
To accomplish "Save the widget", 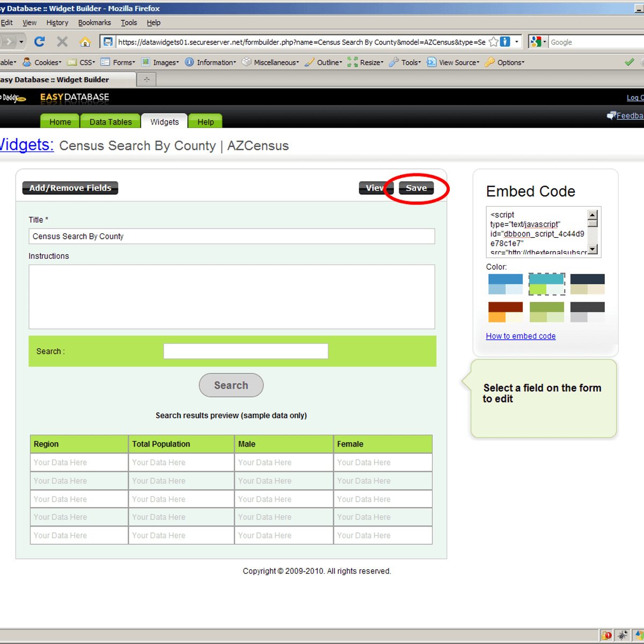I will point(416,188).
